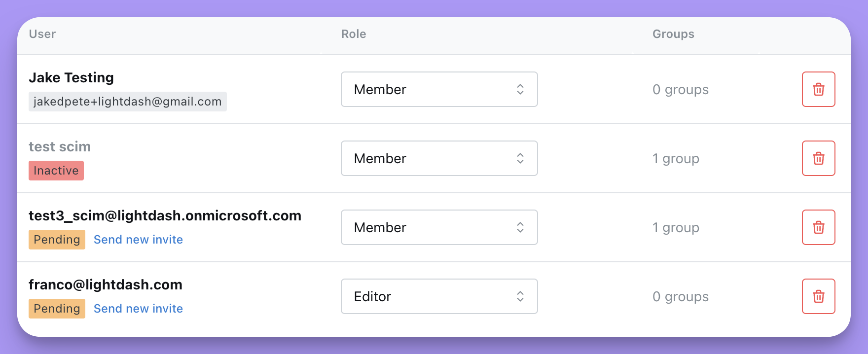Remove test3_scim@lightdash.onmicrosoft.com with trash icon
This screenshot has width=868, height=354.
click(818, 227)
